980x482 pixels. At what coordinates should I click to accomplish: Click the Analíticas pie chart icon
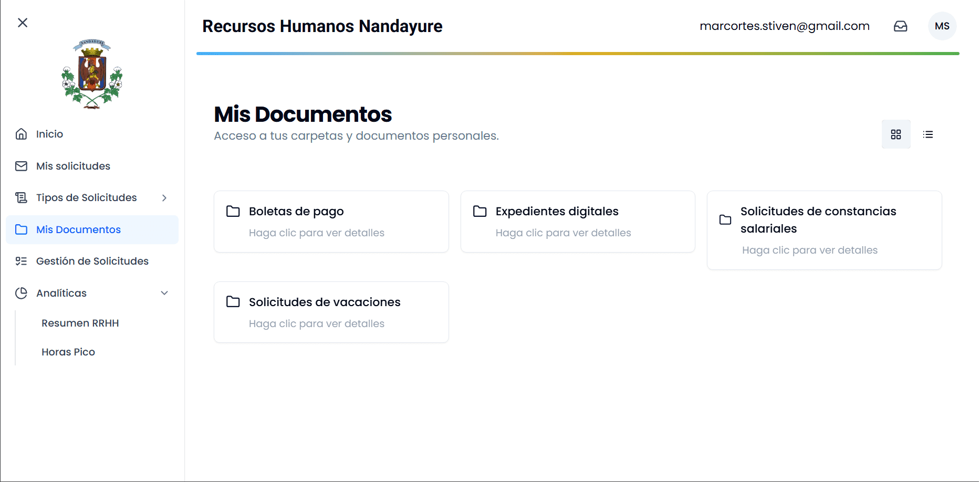[x=21, y=293]
